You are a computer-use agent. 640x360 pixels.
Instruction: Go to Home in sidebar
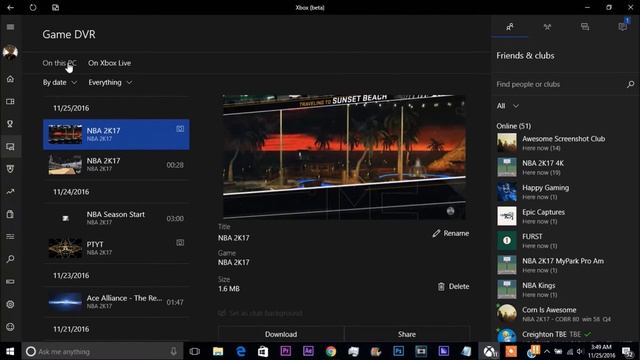10,79
